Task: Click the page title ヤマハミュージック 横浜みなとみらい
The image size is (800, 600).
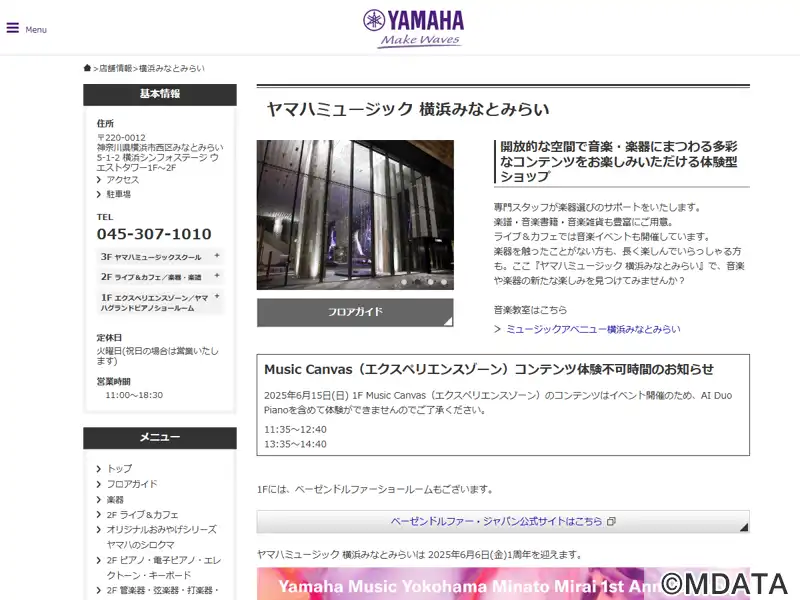Action: [408, 109]
